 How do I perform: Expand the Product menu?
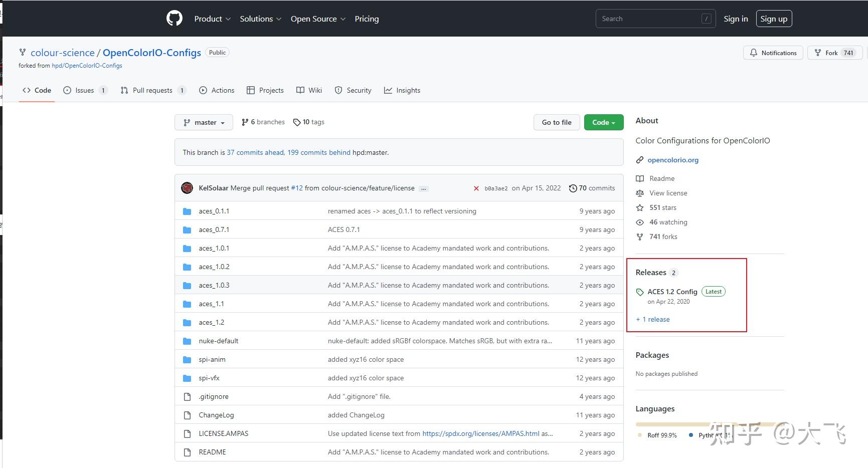click(212, 19)
